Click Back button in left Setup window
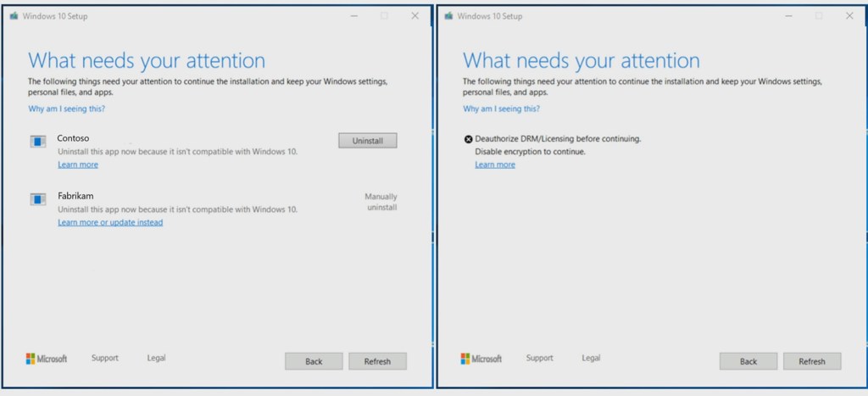The width and height of the screenshot is (868, 396). pos(314,361)
